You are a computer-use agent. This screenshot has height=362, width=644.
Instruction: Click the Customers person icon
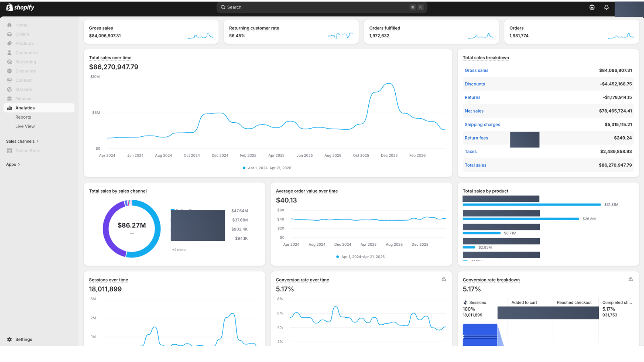(9, 53)
